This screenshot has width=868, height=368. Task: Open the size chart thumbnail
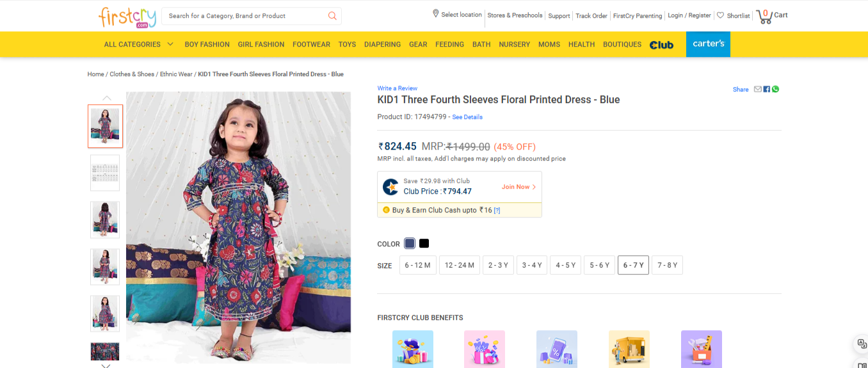(x=105, y=173)
